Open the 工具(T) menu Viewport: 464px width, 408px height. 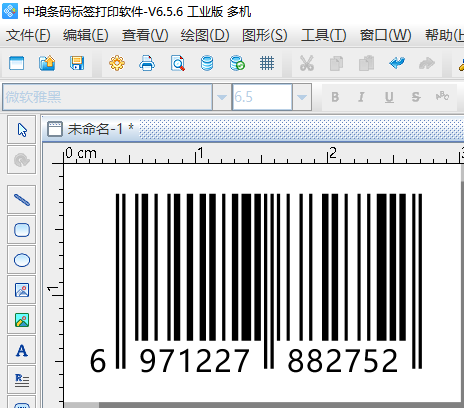pos(323,35)
